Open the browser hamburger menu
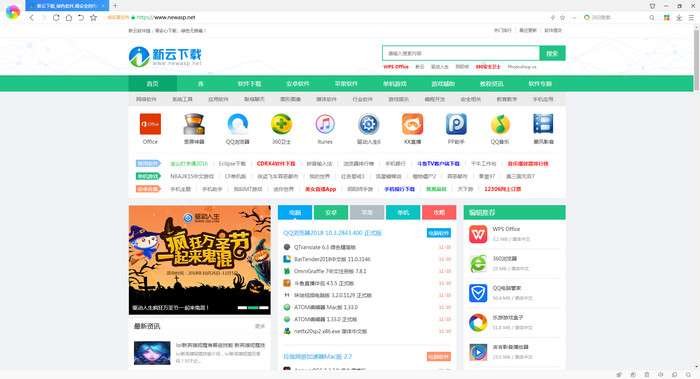The height and width of the screenshot is (379, 700). [691, 17]
